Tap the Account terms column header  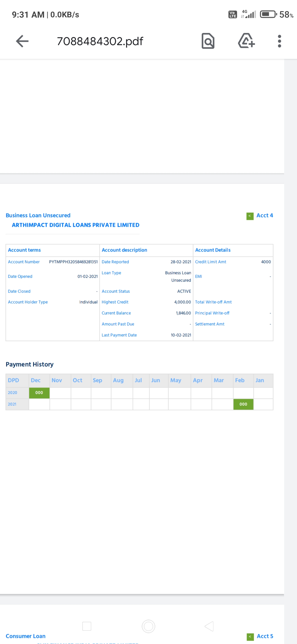tap(24, 250)
